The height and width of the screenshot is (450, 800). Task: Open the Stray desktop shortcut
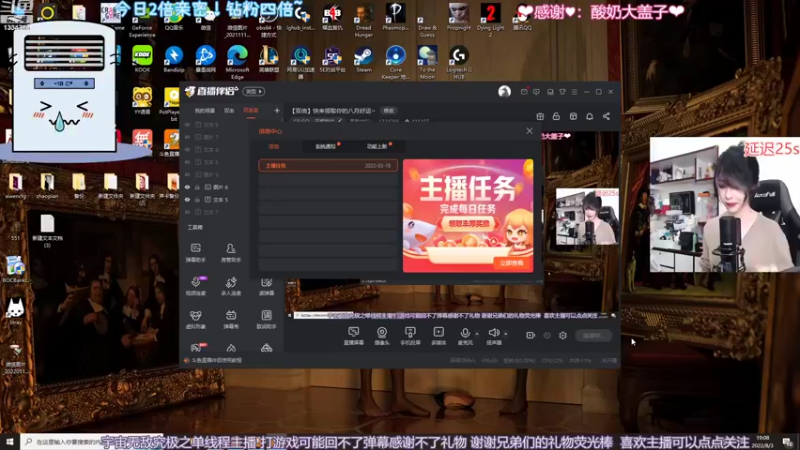(x=15, y=311)
